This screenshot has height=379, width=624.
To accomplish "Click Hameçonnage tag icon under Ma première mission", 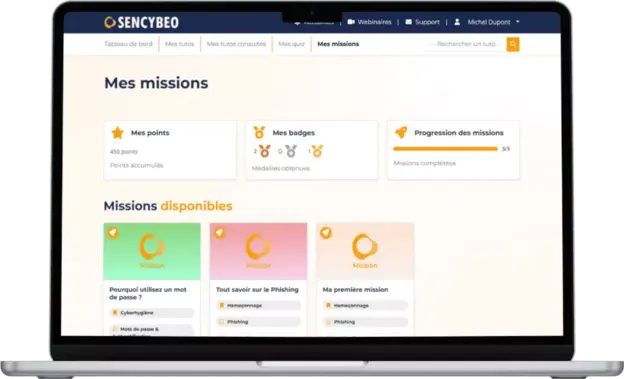I will point(328,305).
